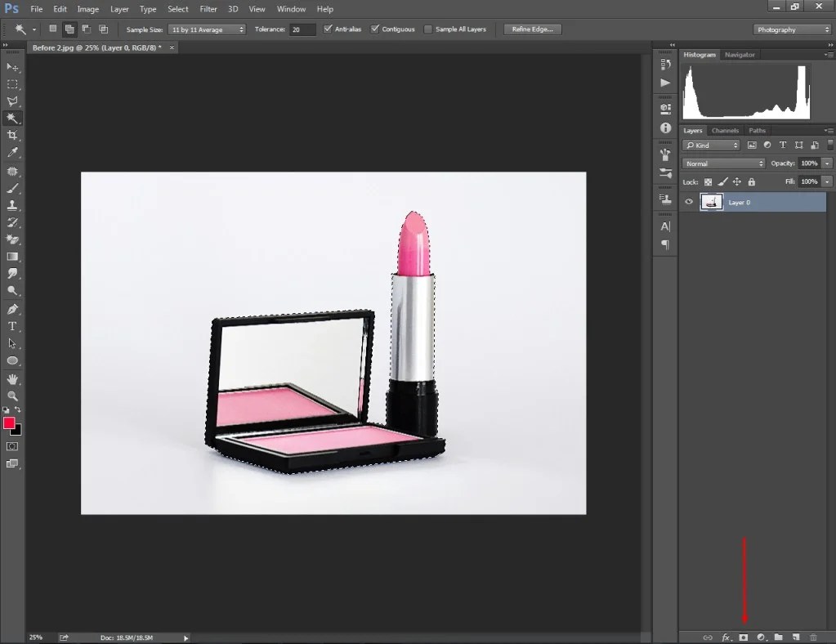
Task: Toggle lock all padlock icon
Action: pyautogui.click(x=751, y=181)
